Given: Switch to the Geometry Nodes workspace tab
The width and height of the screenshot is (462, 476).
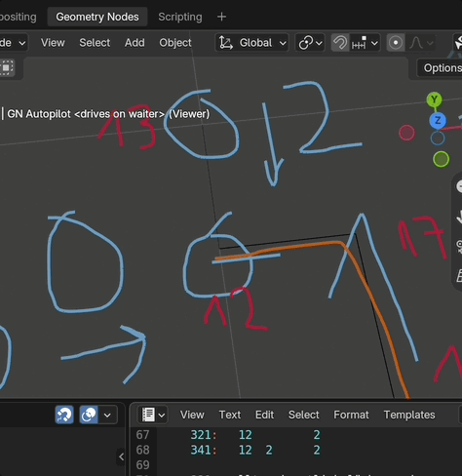Looking at the screenshot, I should click(97, 17).
